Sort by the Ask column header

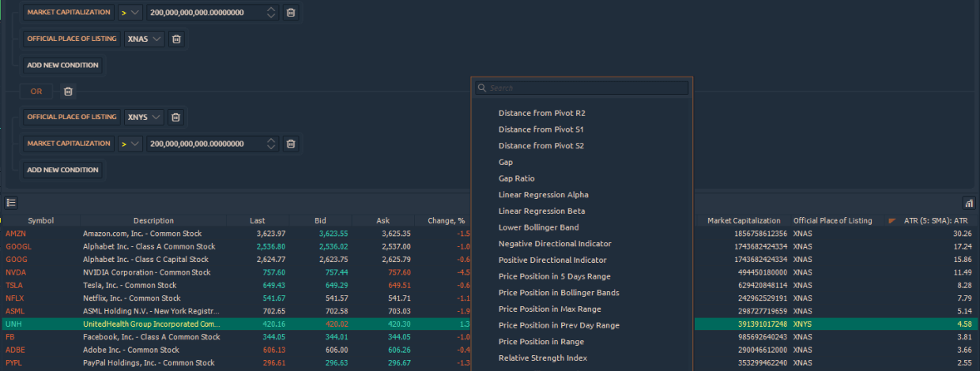pos(383,221)
